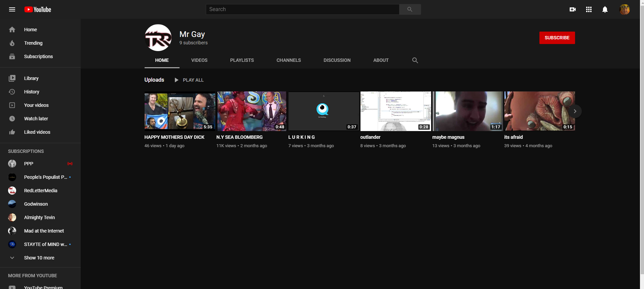Open the maybe magnus video thumbnail
644x289 pixels.
coord(468,111)
